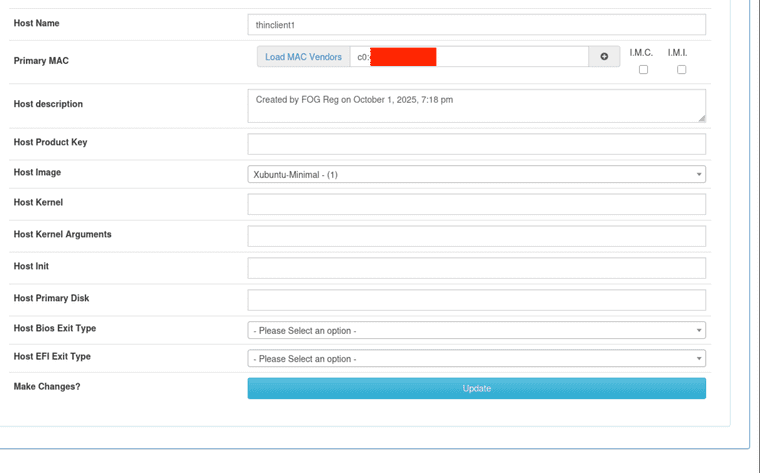Click the "Make Changes?" label text
The image size is (760, 473).
(x=47, y=386)
